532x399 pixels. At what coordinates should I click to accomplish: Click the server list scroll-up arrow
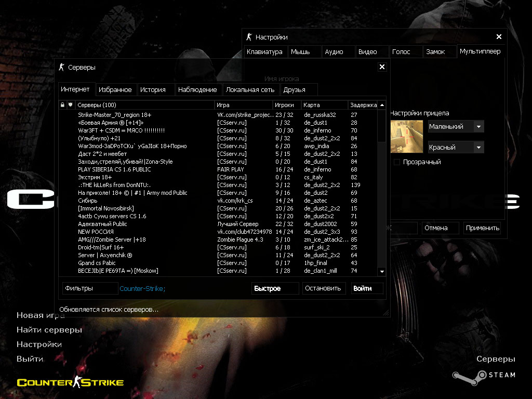click(x=382, y=105)
